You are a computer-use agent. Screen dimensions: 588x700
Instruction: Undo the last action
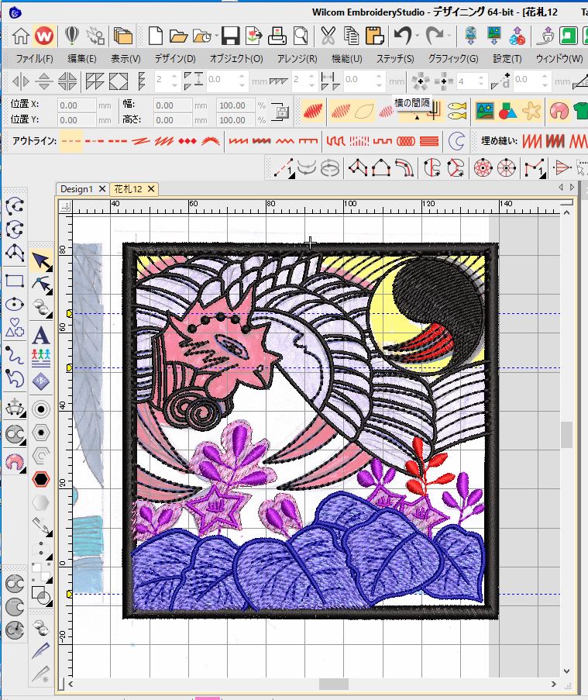[403, 36]
